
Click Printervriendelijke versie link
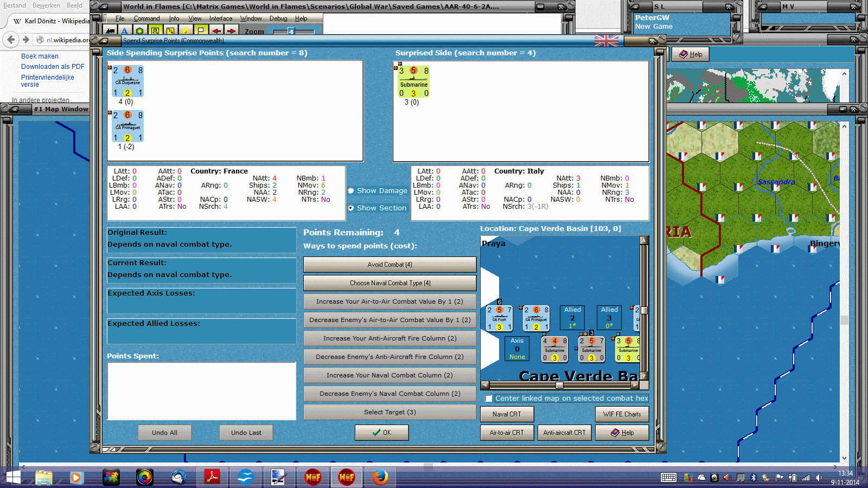(48, 81)
